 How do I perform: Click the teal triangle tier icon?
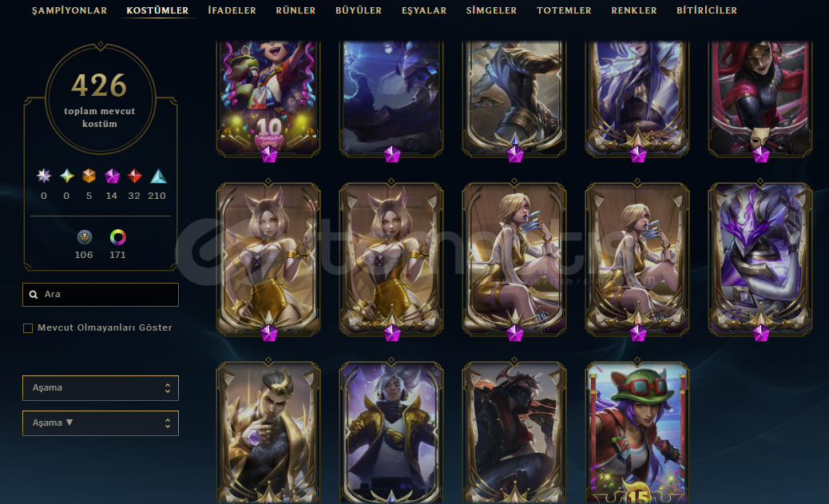157,176
